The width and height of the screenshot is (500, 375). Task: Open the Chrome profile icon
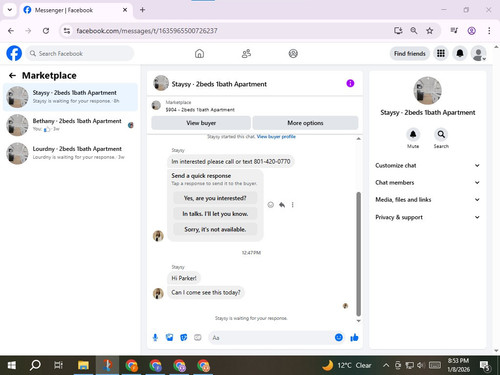point(471,31)
